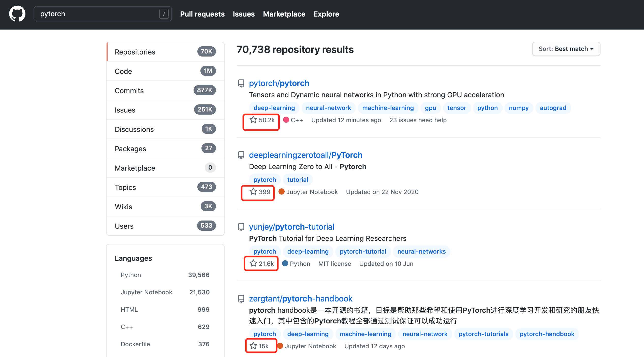Click the pytorch tag on deeplearningzerotoall/PyTorch

(265, 180)
